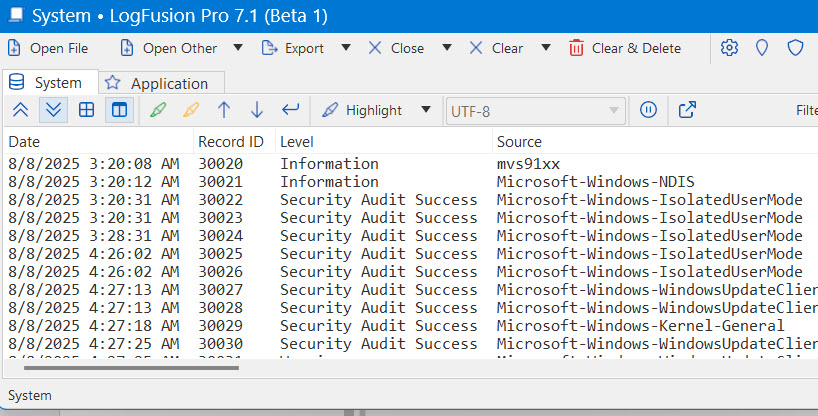
Task: Open the UTF-8 encoding combo box
Action: point(535,111)
